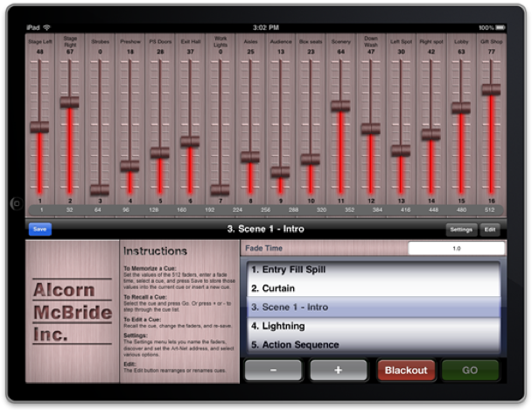Click the Work Lights fader knob
532x410 pixels.
[x=220, y=189]
